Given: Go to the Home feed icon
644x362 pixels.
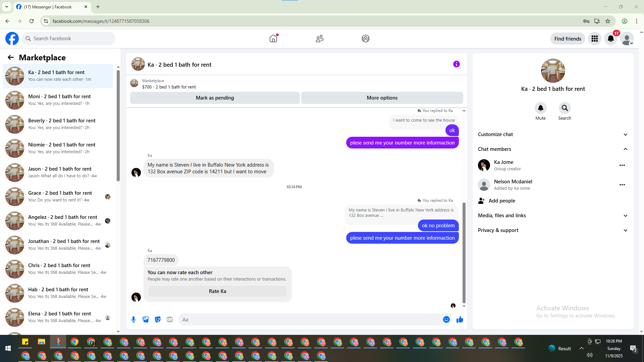Looking at the screenshot, I should 273,39.
